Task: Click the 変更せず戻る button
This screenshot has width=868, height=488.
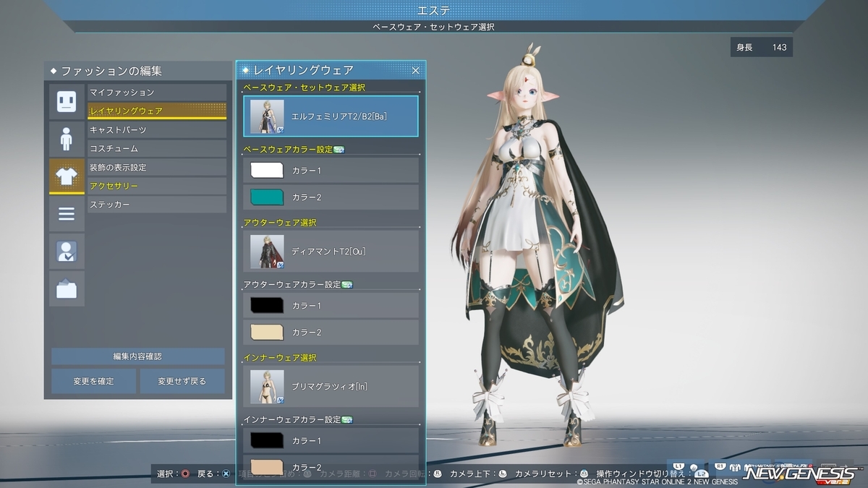Action: pos(182,380)
